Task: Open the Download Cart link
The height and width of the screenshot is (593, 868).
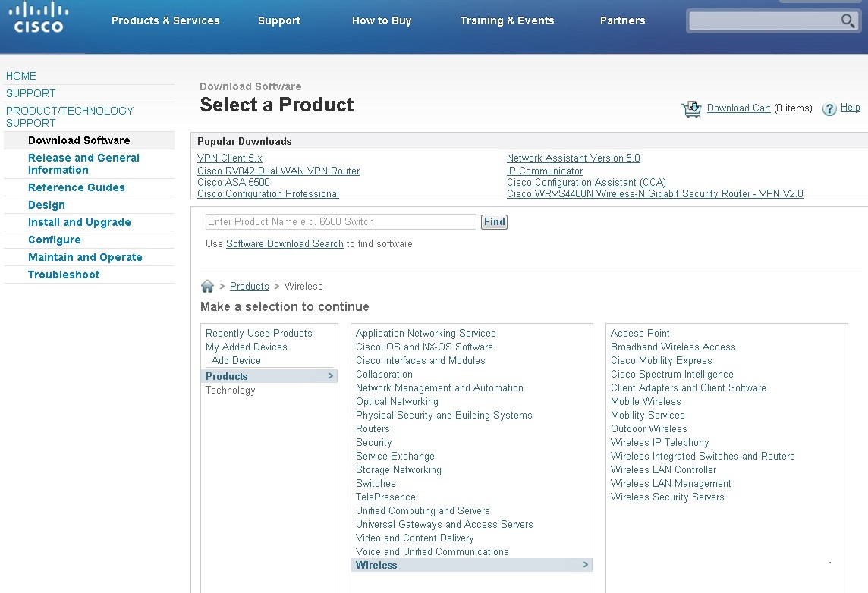Action: click(738, 108)
